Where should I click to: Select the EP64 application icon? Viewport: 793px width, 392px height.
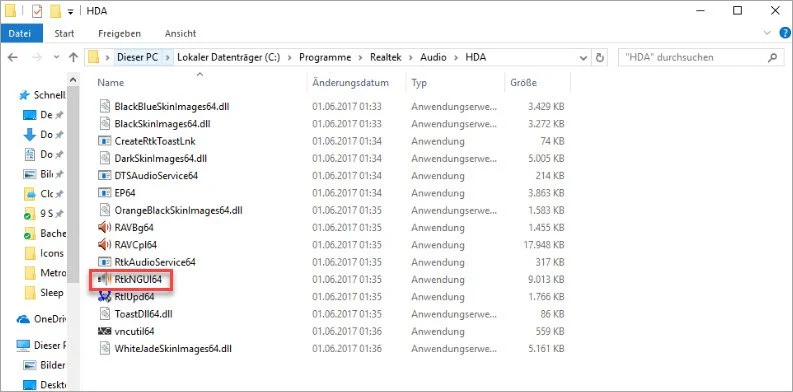coord(104,193)
